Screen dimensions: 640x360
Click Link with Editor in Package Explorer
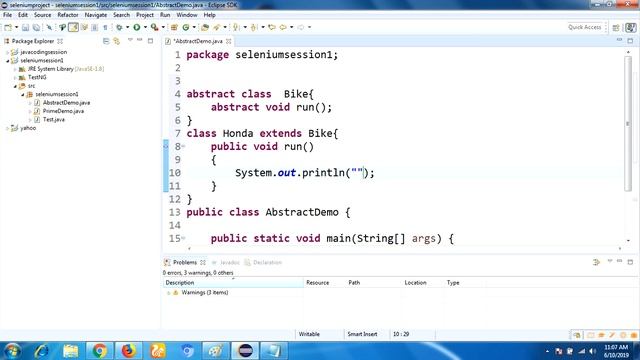tap(117, 41)
